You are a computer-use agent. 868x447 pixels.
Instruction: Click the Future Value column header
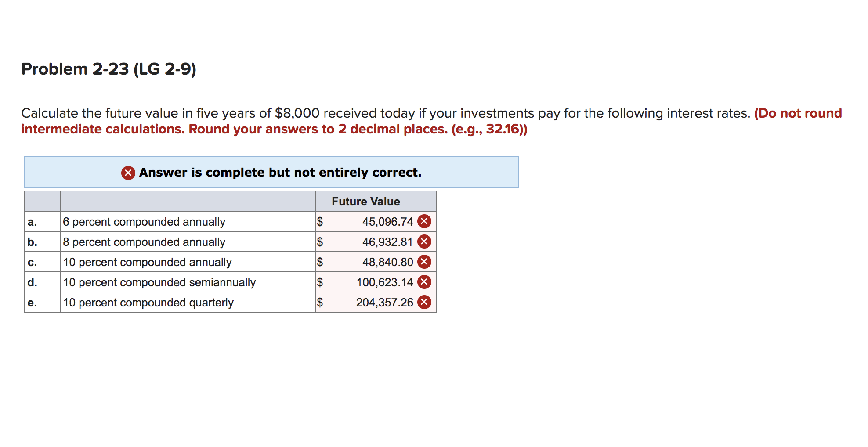pos(366,201)
